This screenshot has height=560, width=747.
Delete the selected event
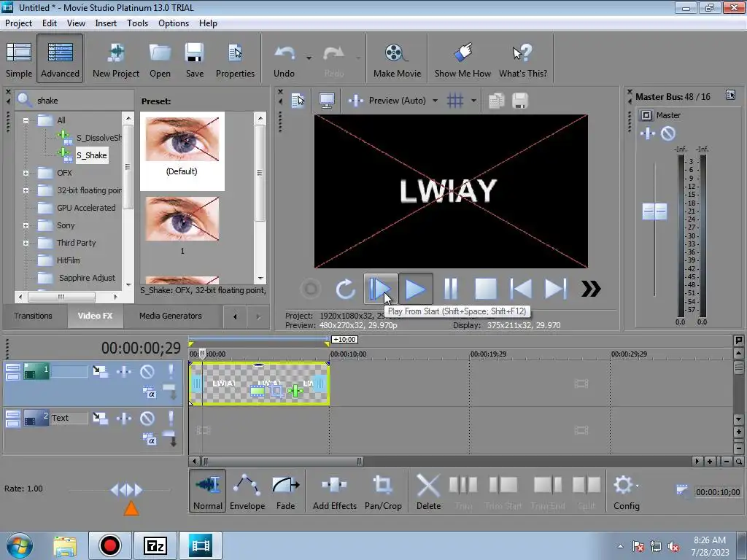428,491
